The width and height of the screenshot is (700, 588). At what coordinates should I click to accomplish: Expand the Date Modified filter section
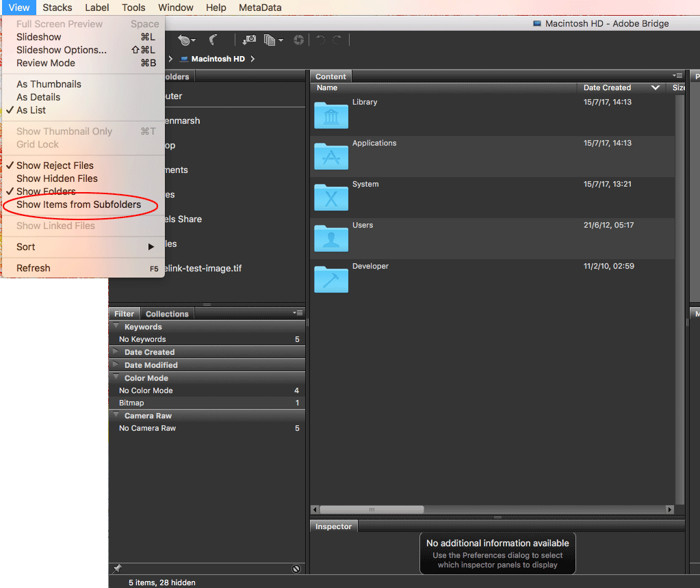[116, 364]
